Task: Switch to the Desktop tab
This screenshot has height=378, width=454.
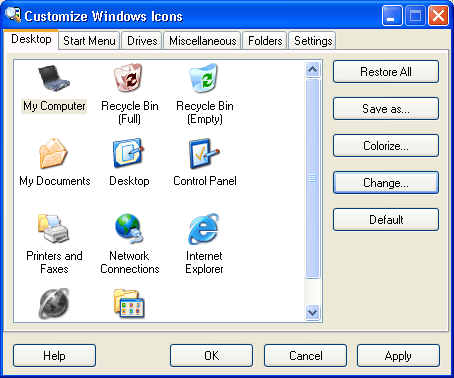Action: [x=31, y=39]
